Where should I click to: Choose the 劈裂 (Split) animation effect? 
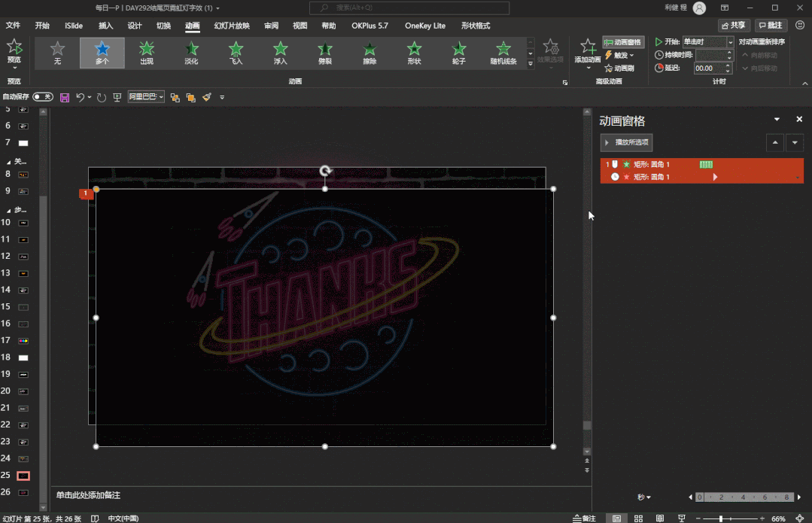(x=325, y=53)
